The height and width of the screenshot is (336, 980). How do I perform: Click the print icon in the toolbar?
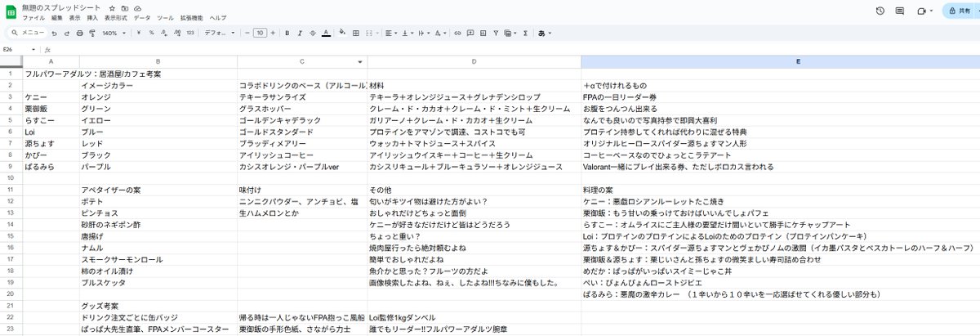point(79,33)
